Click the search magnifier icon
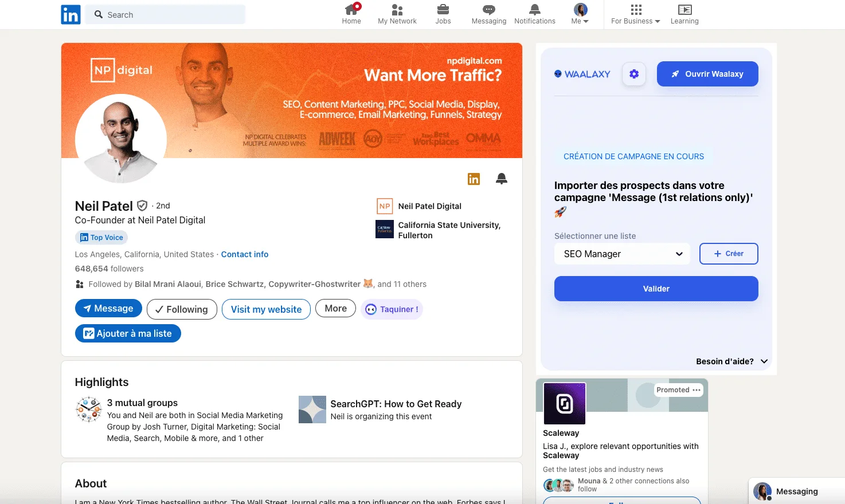Image resolution: width=845 pixels, height=504 pixels. [x=99, y=14]
